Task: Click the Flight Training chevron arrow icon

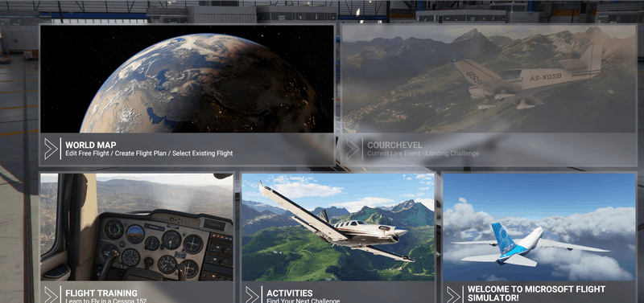Action: click(x=52, y=295)
